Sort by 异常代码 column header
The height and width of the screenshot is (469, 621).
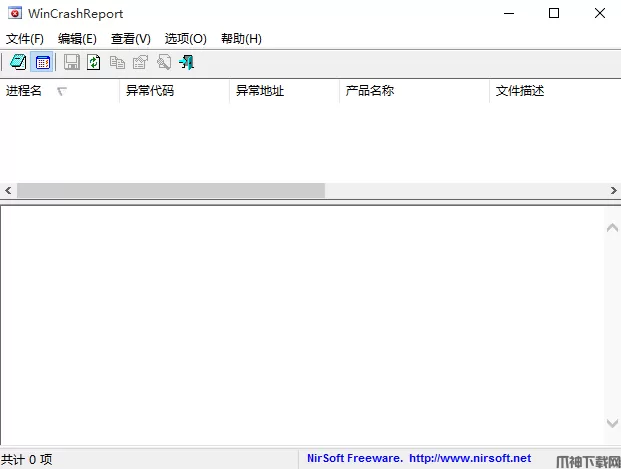[174, 91]
